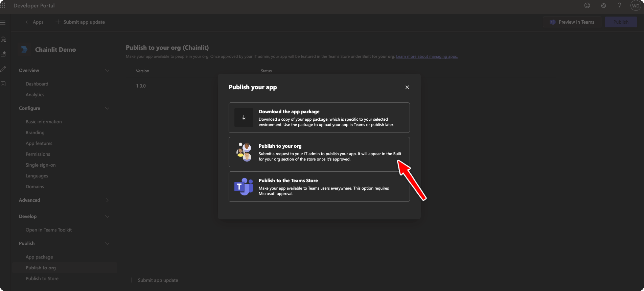Open the help question mark icon
The image size is (644, 291).
[x=619, y=5]
